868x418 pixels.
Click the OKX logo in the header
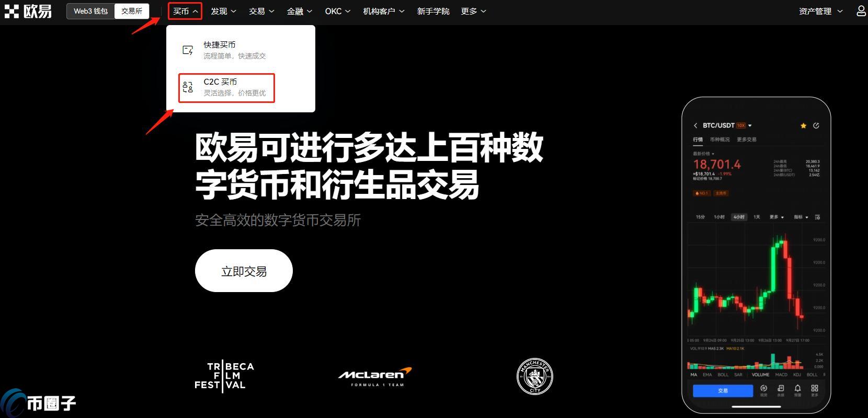pos(28,11)
